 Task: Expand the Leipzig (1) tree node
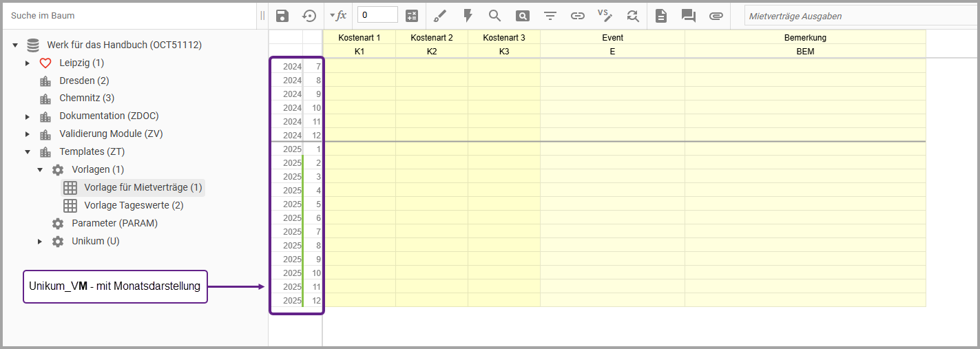pyautogui.click(x=28, y=63)
